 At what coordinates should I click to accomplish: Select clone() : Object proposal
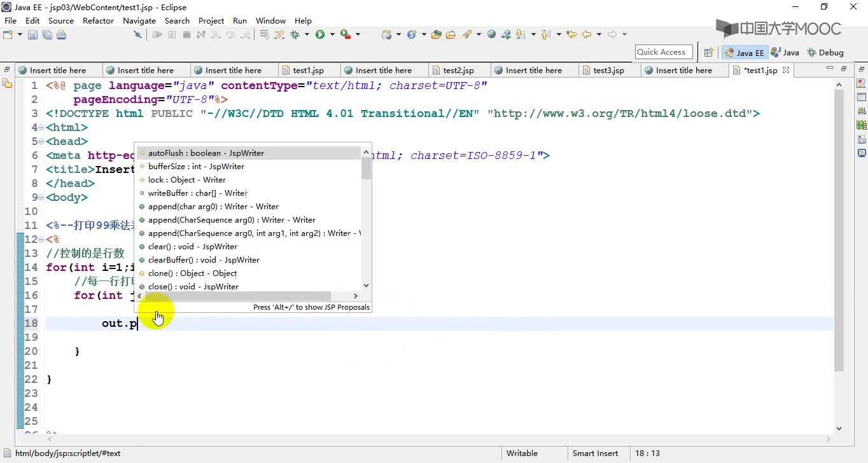249,273
